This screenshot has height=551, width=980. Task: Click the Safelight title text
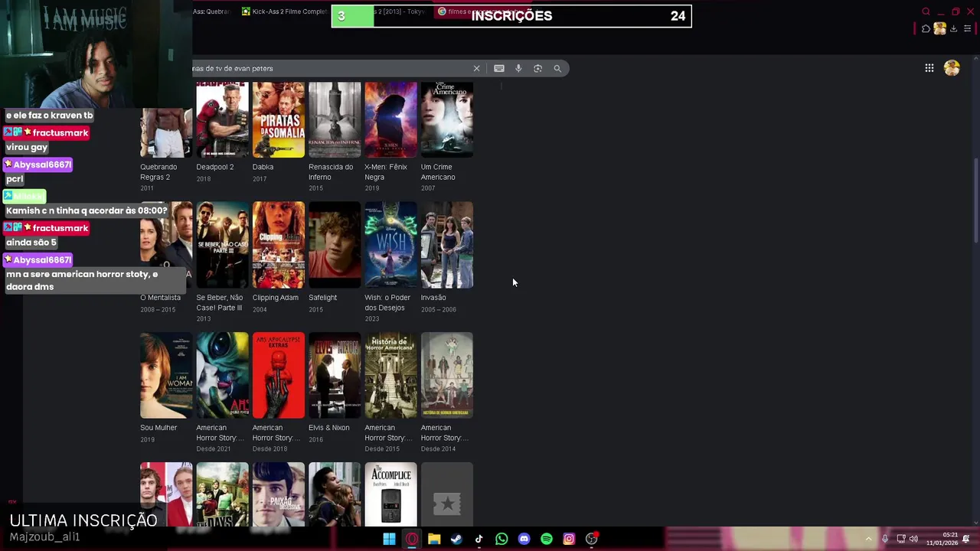[x=322, y=298]
